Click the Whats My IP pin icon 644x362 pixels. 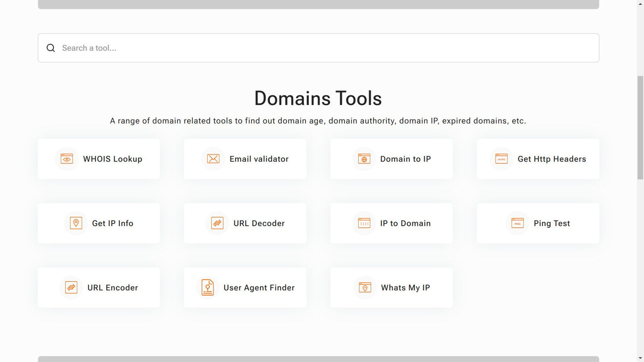(x=365, y=288)
